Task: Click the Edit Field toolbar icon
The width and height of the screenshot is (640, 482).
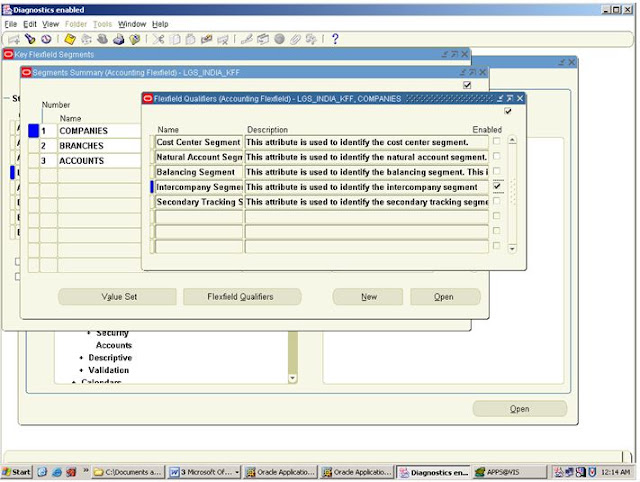Action: pyautogui.click(x=247, y=39)
